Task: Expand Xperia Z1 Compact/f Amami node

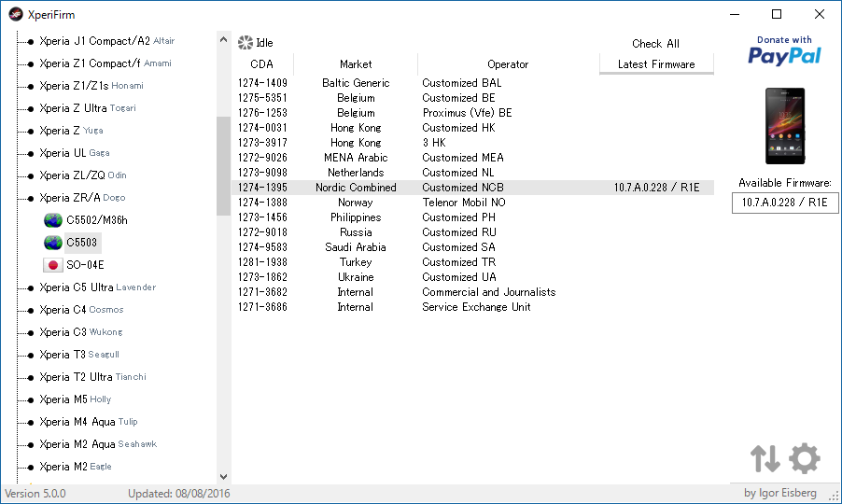Action: click(31, 63)
